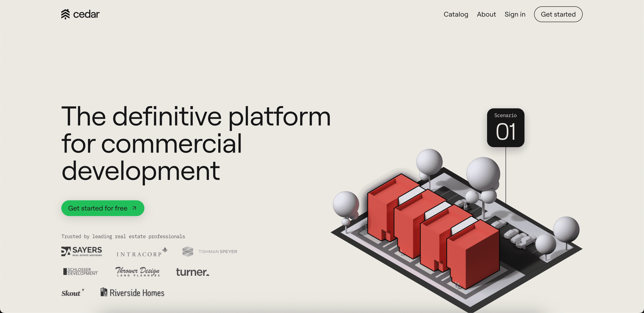Click the Tishman Speyer text logo

coord(217,251)
